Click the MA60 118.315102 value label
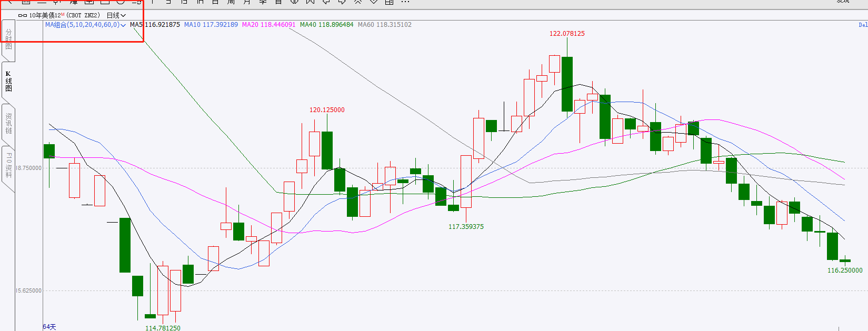The height and width of the screenshot is (331, 868). pos(384,25)
